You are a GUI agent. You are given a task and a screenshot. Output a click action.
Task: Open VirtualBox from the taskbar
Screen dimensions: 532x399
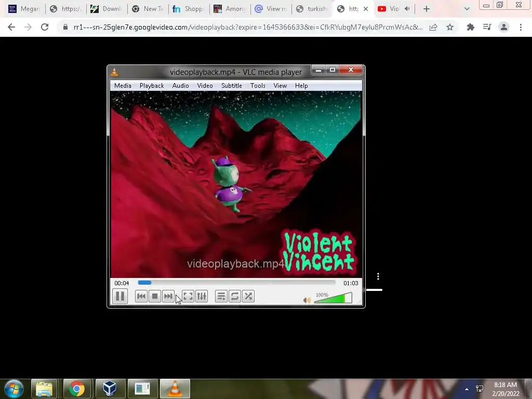[x=110, y=389]
